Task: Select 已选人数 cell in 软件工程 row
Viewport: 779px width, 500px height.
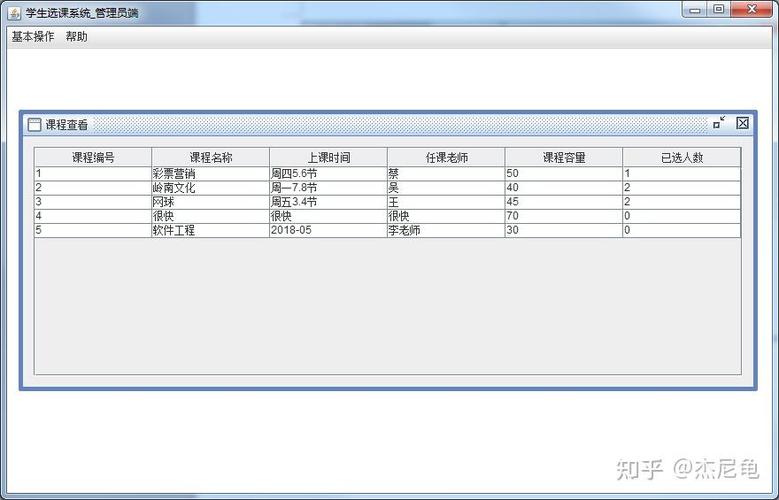Action: pos(682,230)
